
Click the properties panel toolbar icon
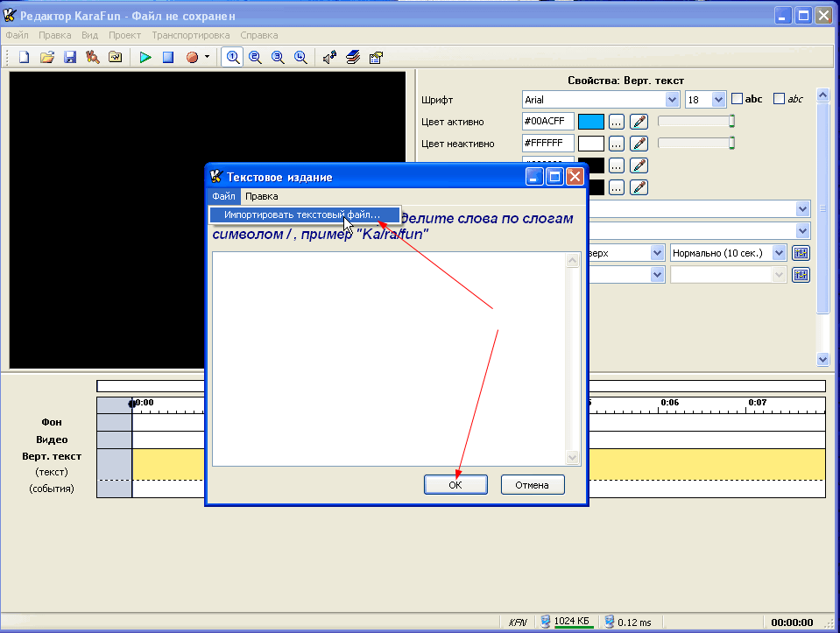coord(376,57)
